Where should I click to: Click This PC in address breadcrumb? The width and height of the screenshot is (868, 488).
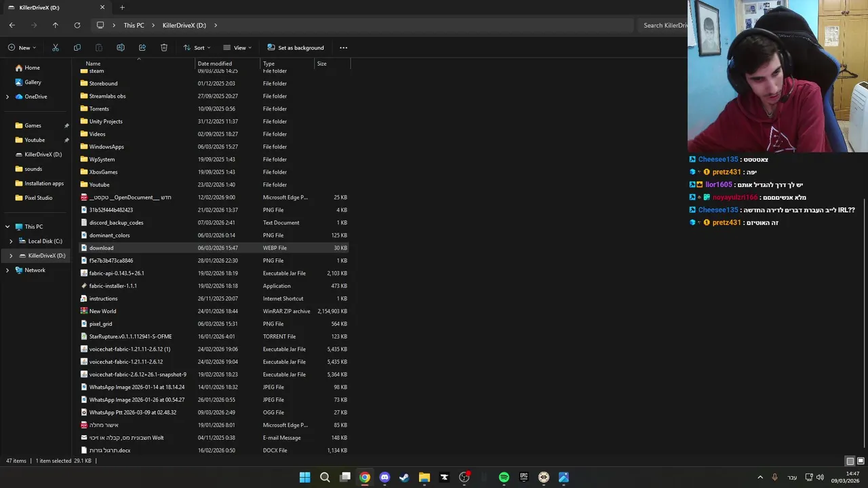point(134,25)
